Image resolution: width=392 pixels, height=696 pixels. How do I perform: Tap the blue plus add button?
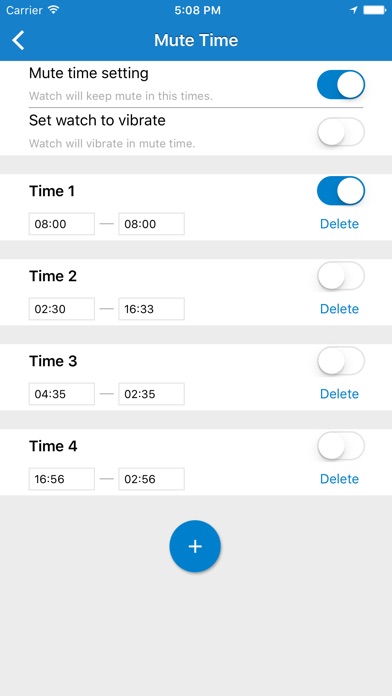195,546
